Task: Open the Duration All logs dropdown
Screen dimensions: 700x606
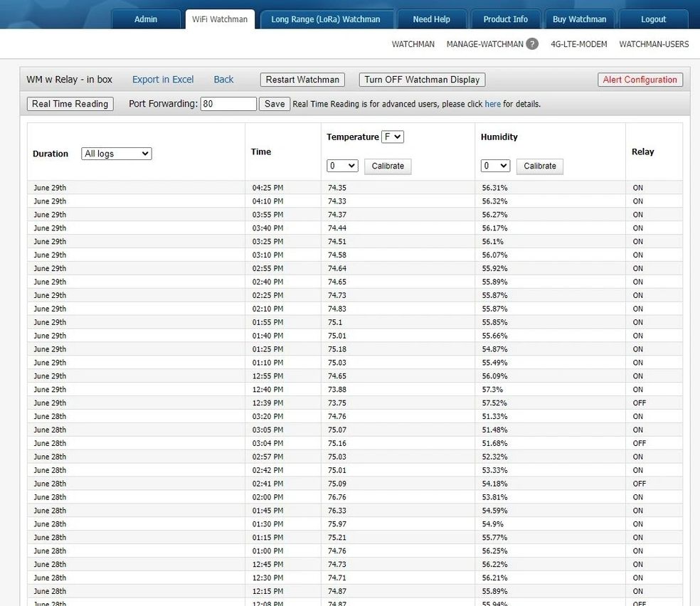Action: pos(117,154)
